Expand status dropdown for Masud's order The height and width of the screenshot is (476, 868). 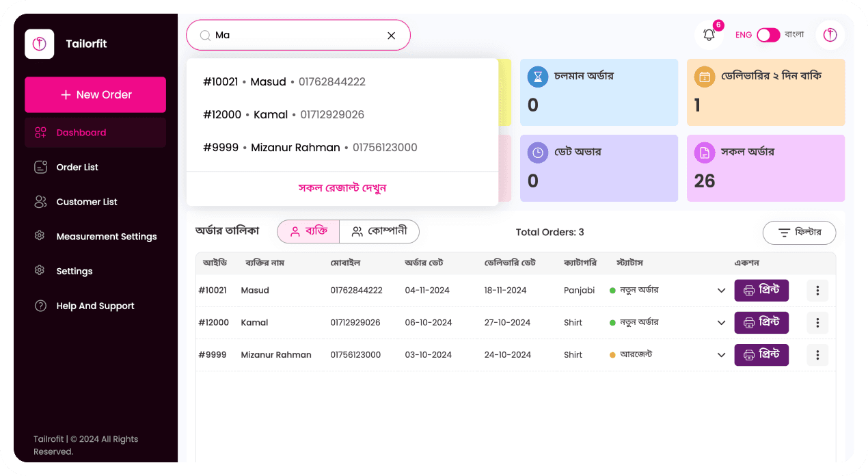(x=721, y=291)
